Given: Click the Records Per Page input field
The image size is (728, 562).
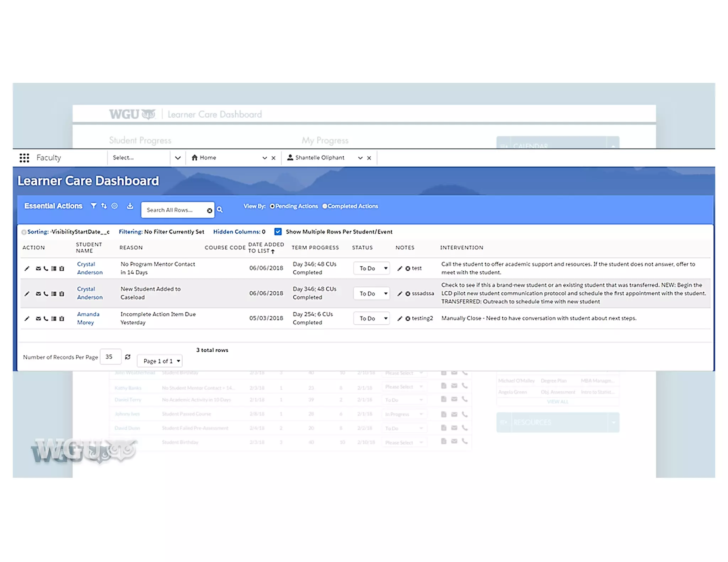Looking at the screenshot, I should tap(110, 357).
